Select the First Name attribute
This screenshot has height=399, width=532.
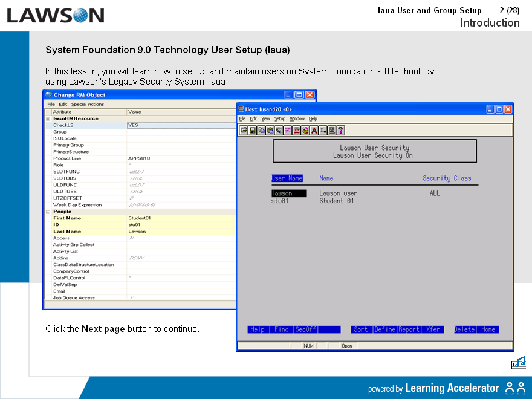67,218
